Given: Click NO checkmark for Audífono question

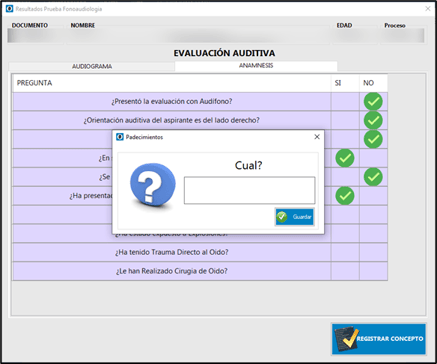Looking at the screenshot, I should (373, 102).
